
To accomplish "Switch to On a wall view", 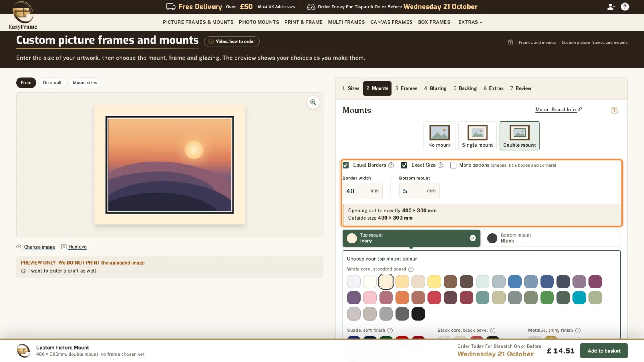I will [52, 83].
